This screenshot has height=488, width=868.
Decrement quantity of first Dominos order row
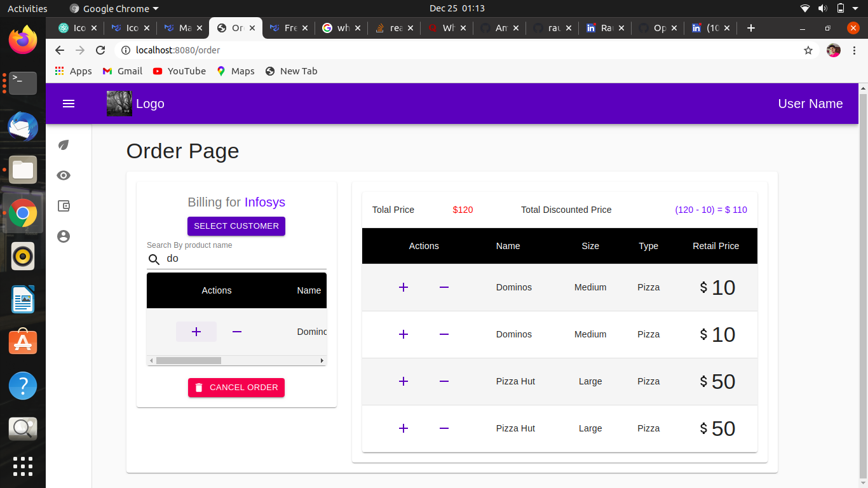(x=444, y=287)
